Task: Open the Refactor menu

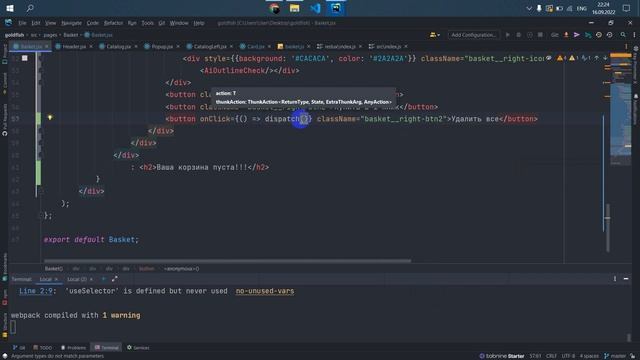Action: [113, 23]
